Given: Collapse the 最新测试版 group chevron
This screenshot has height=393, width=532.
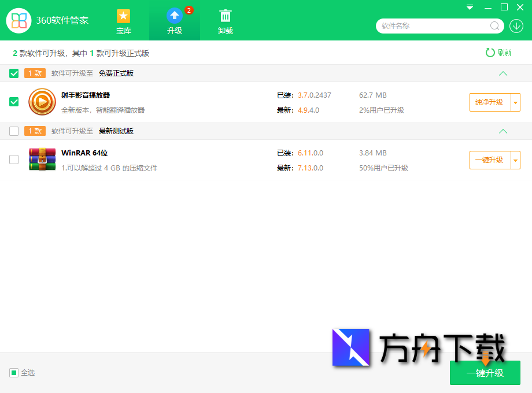Looking at the screenshot, I should tap(503, 131).
